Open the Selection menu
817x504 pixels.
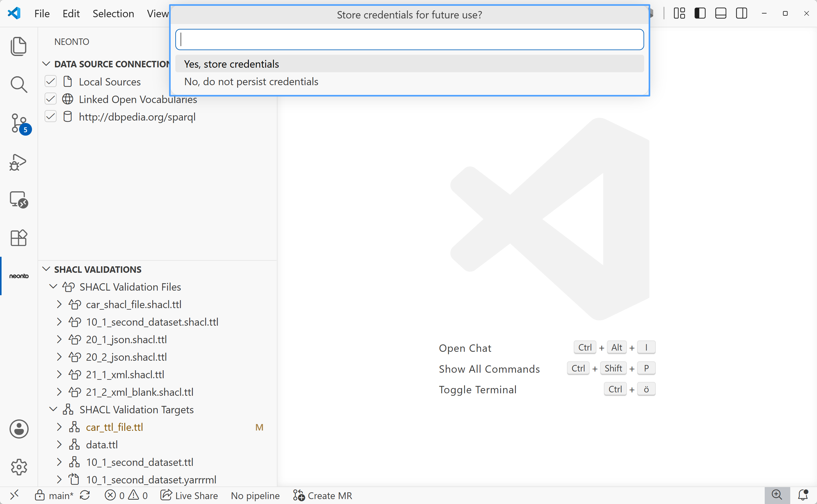pos(113,13)
